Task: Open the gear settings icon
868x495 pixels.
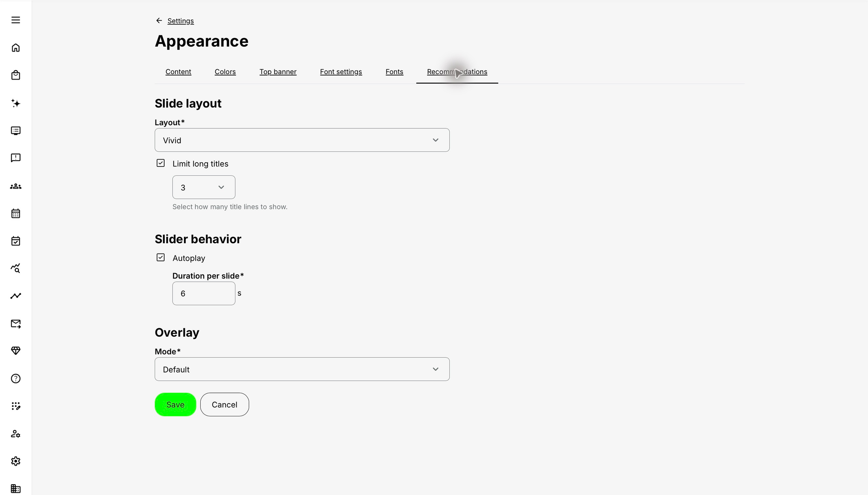Action: coord(16,461)
